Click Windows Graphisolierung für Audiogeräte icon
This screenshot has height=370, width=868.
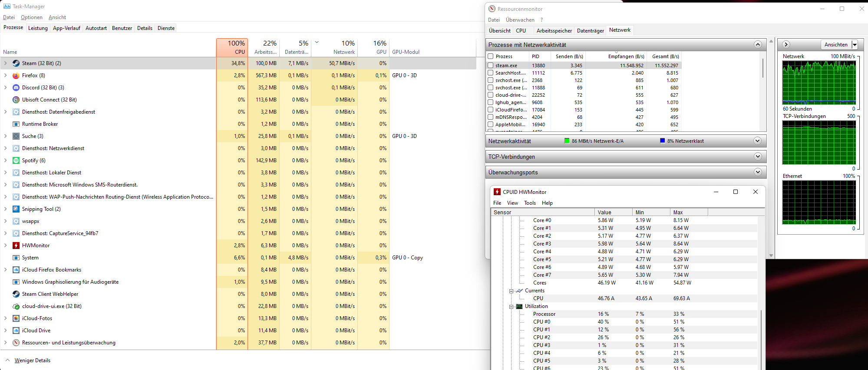[x=16, y=282]
